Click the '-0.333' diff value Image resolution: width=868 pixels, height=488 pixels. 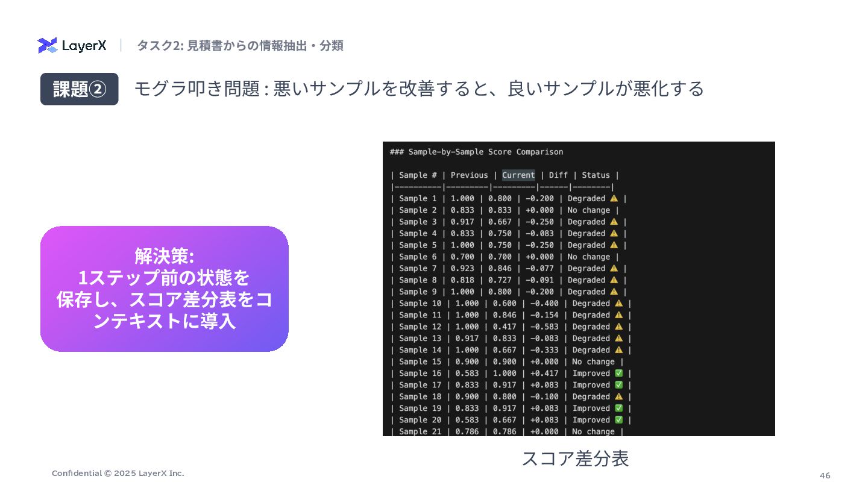pos(544,350)
